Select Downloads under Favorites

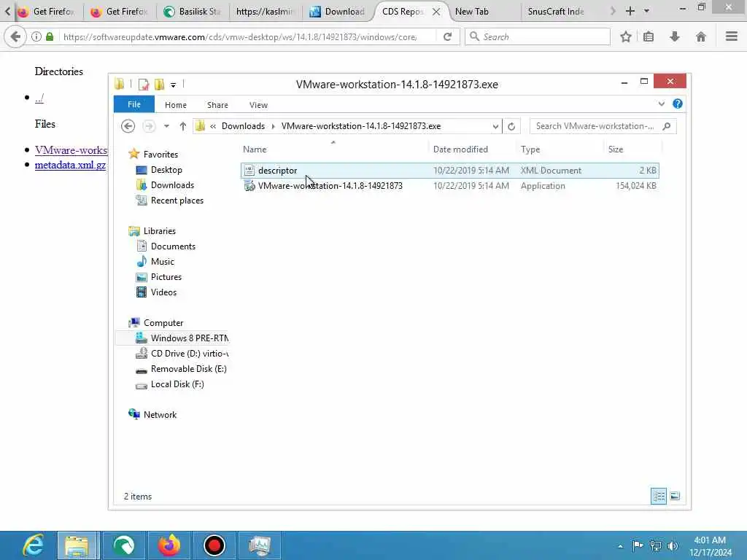pyautogui.click(x=172, y=185)
